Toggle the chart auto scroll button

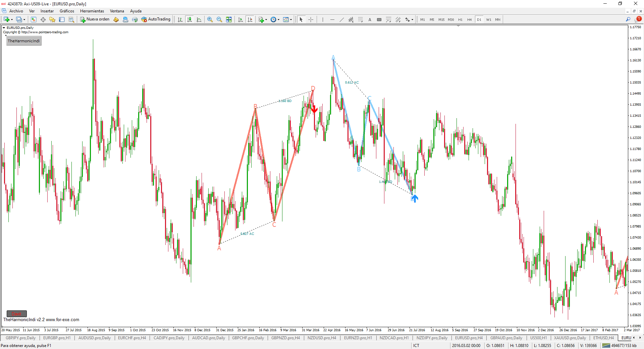click(240, 19)
